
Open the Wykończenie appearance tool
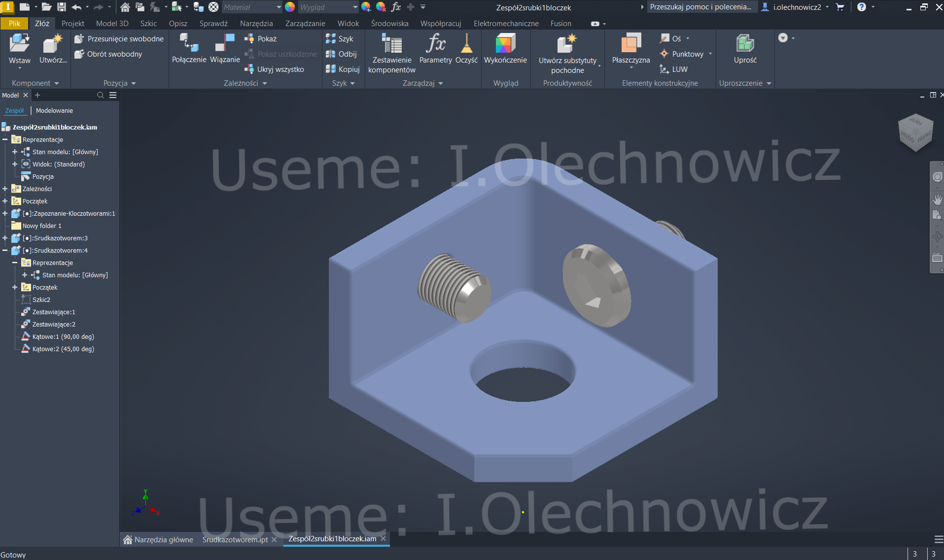click(505, 48)
